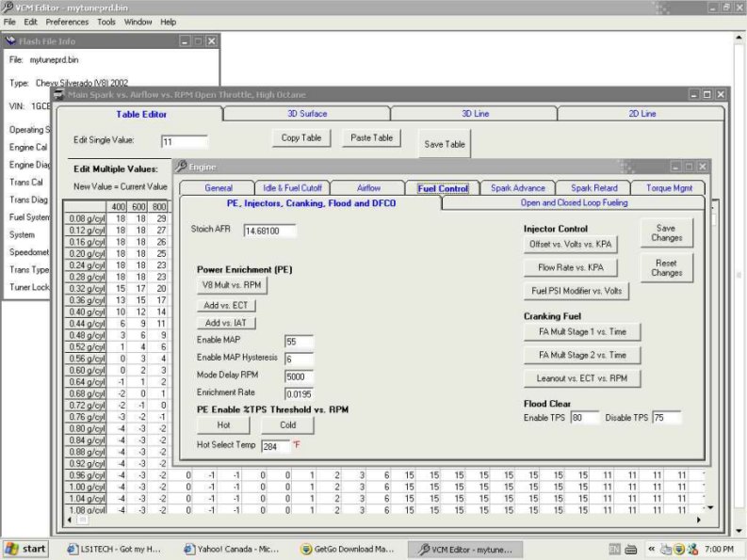Click the Windows Start button
Screen dimensions: 747x560
(x=26, y=549)
